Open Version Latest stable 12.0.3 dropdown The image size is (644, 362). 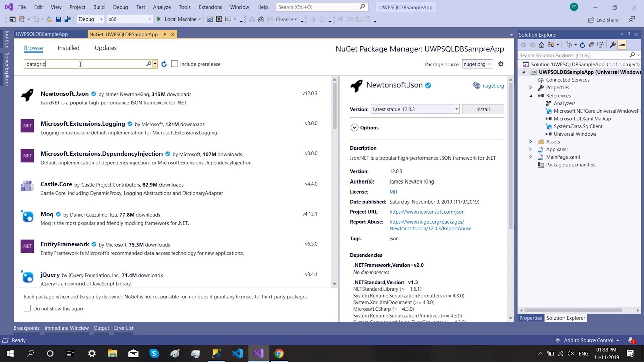click(x=415, y=109)
